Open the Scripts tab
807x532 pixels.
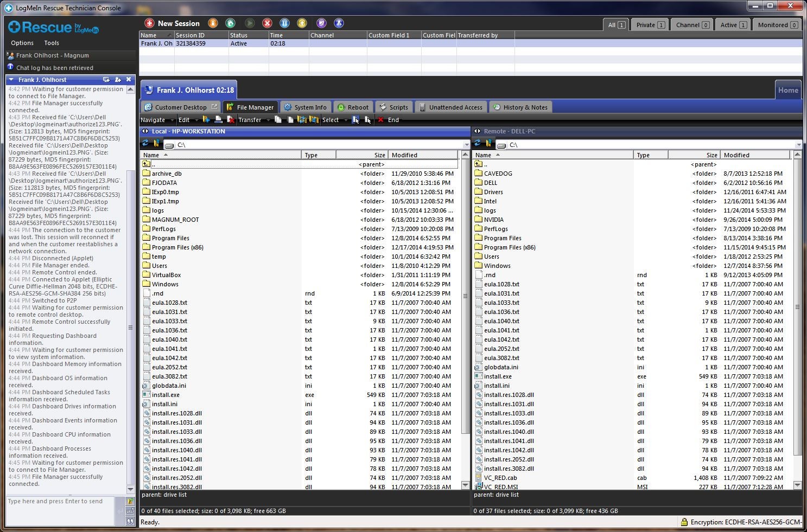tap(393, 107)
